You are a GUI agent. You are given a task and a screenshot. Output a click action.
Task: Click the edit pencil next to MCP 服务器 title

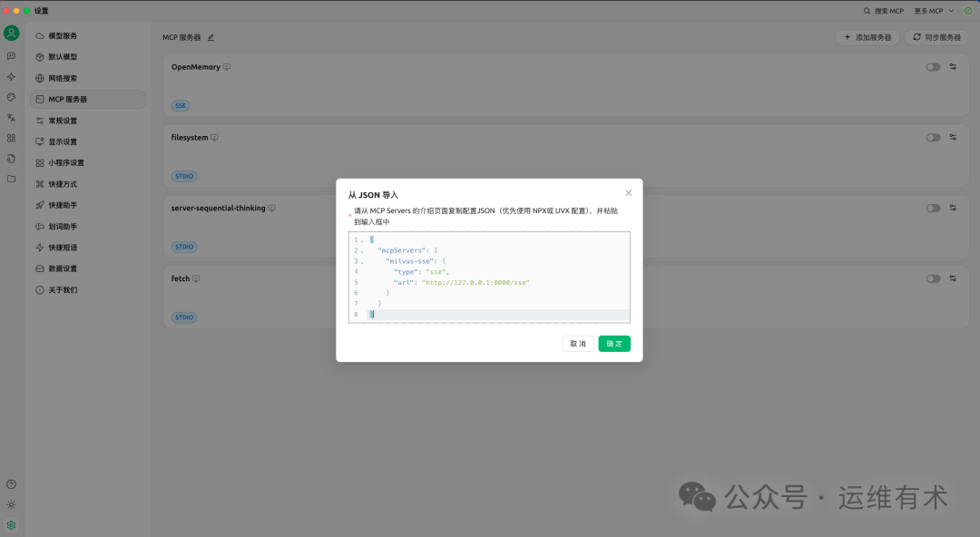211,37
